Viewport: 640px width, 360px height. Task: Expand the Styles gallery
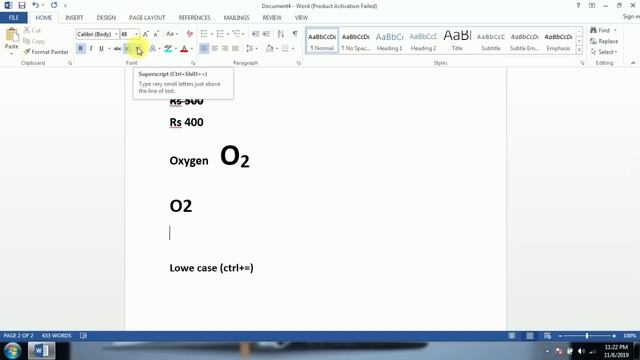pos(579,50)
